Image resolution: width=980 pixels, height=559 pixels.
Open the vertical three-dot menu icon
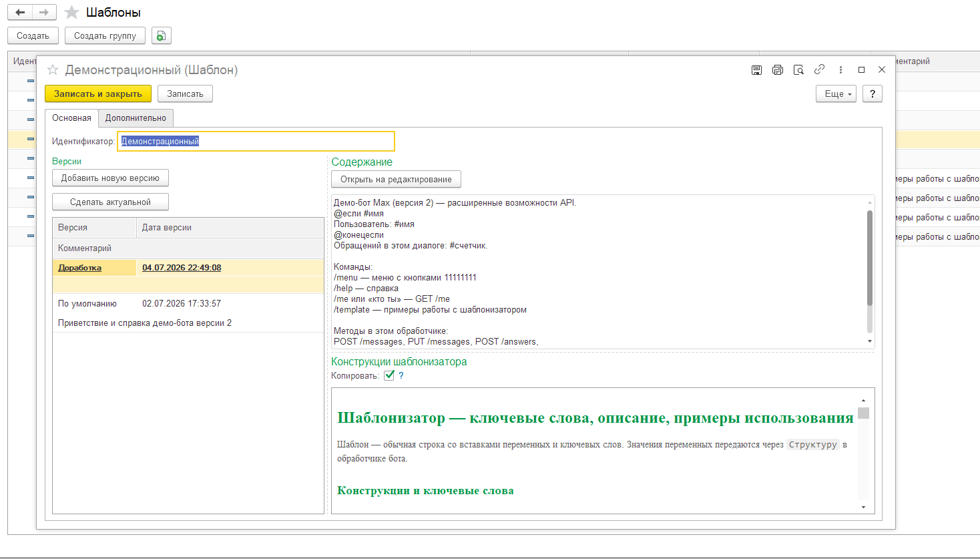(840, 70)
